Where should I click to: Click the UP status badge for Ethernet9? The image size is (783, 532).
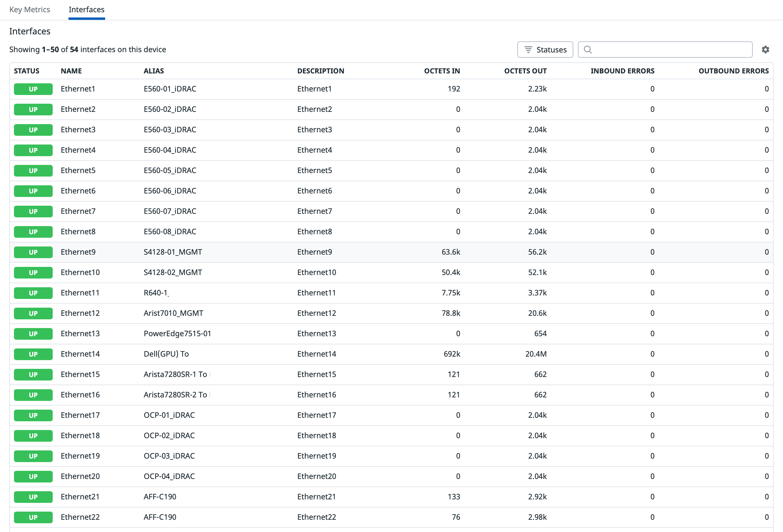(x=33, y=252)
